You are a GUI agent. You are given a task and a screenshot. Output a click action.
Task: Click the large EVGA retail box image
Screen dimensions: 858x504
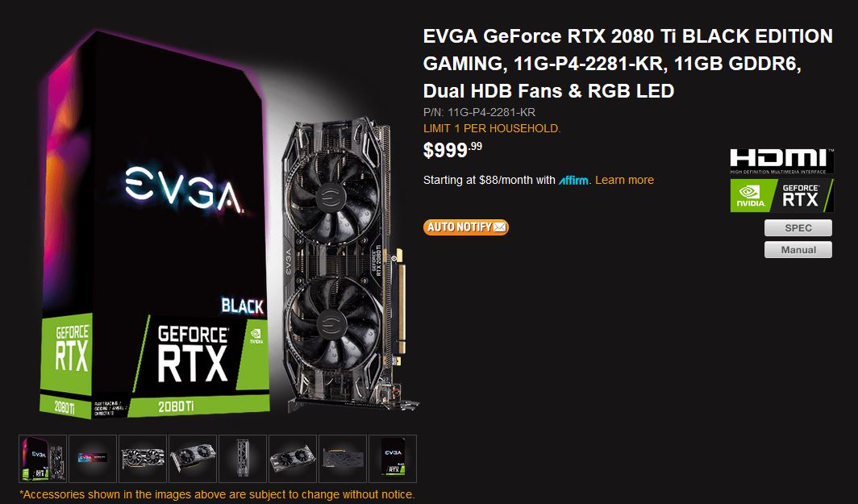155,226
